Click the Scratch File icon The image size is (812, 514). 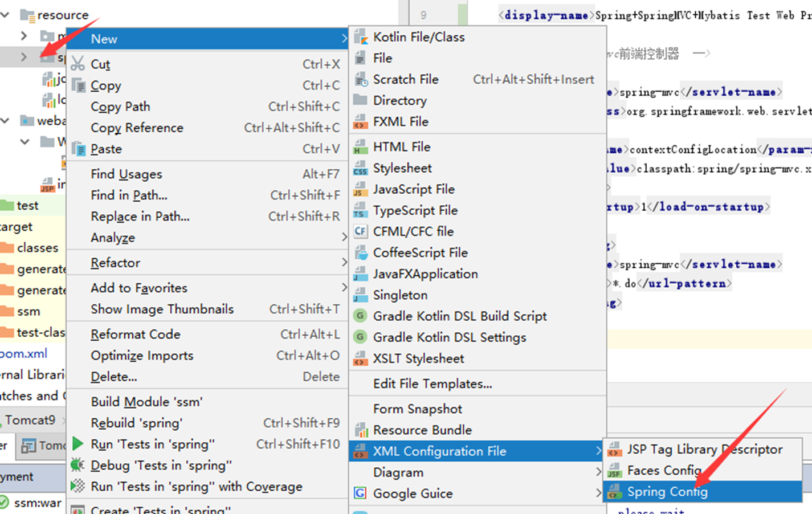click(x=360, y=79)
